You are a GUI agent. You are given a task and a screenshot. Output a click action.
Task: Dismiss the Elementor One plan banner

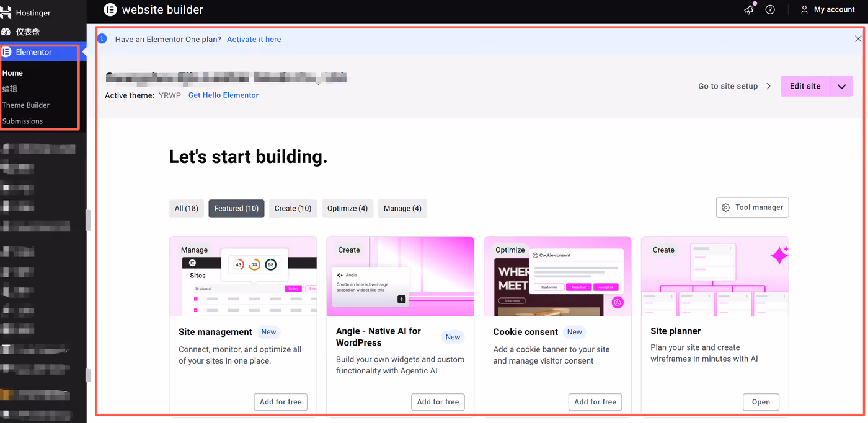coord(858,38)
